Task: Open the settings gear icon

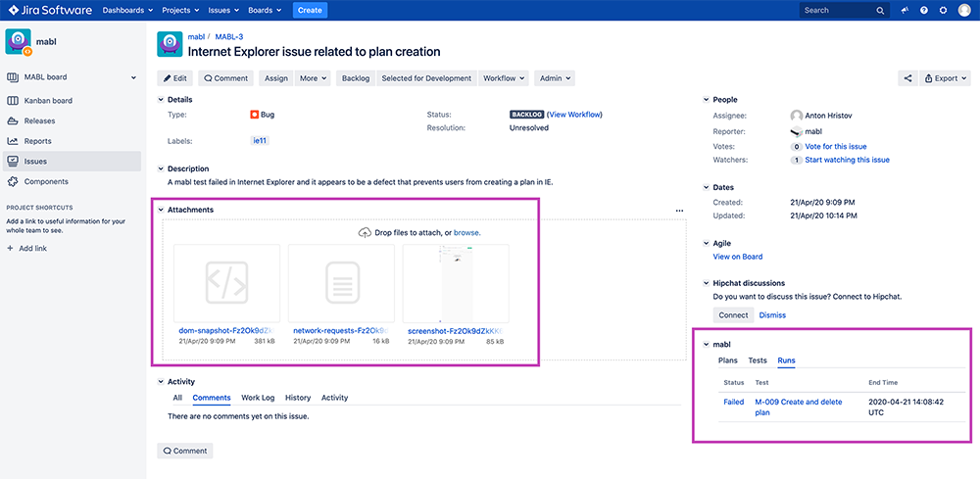Action: click(x=943, y=11)
